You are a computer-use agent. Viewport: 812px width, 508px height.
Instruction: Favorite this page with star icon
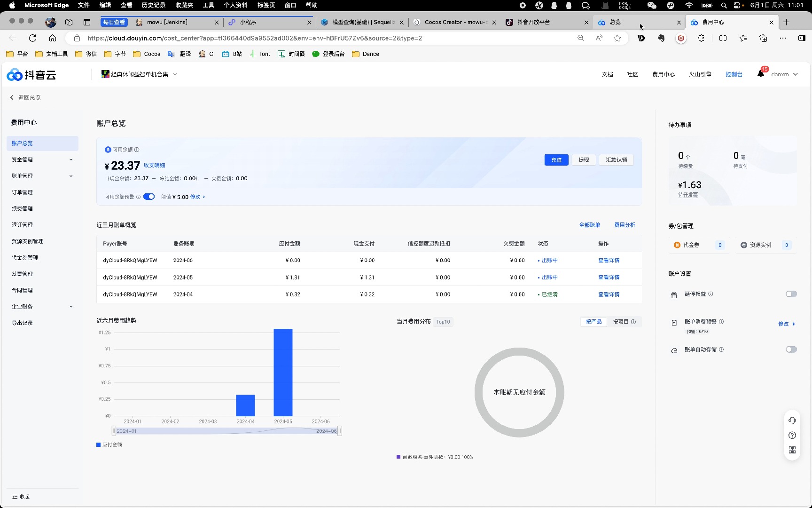click(x=617, y=38)
